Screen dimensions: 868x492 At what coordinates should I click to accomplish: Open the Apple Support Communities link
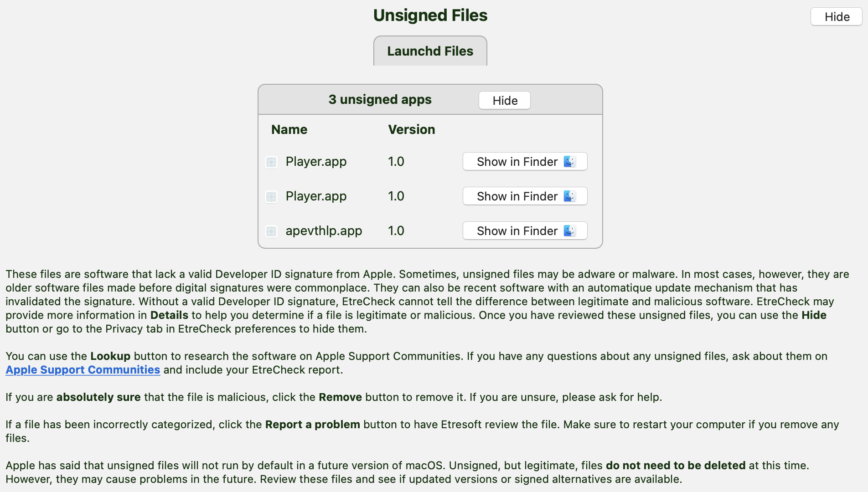(x=83, y=370)
